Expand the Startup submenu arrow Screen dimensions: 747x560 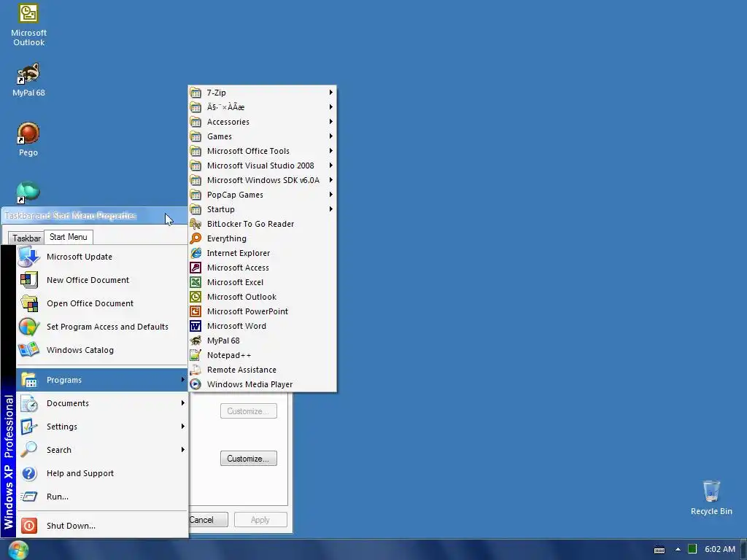click(330, 209)
